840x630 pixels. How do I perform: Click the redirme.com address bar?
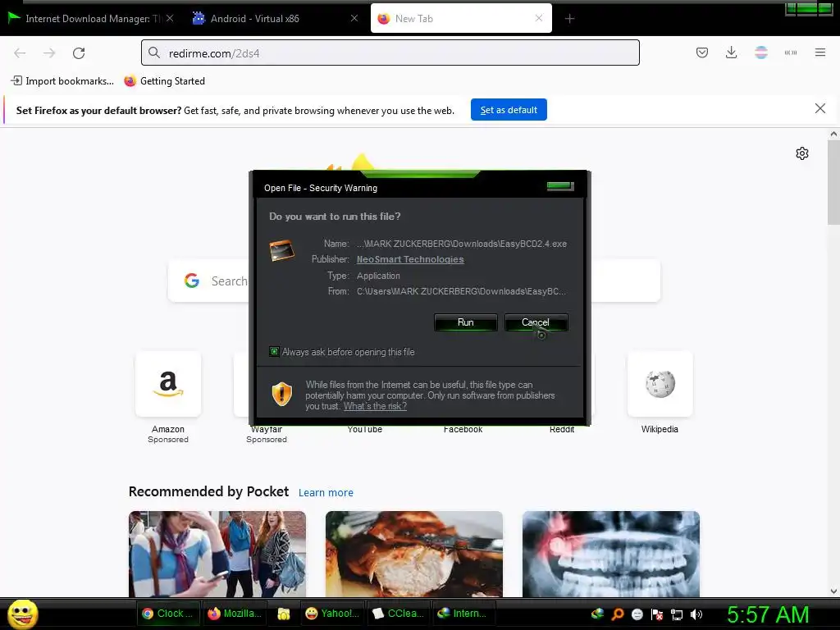click(x=390, y=53)
